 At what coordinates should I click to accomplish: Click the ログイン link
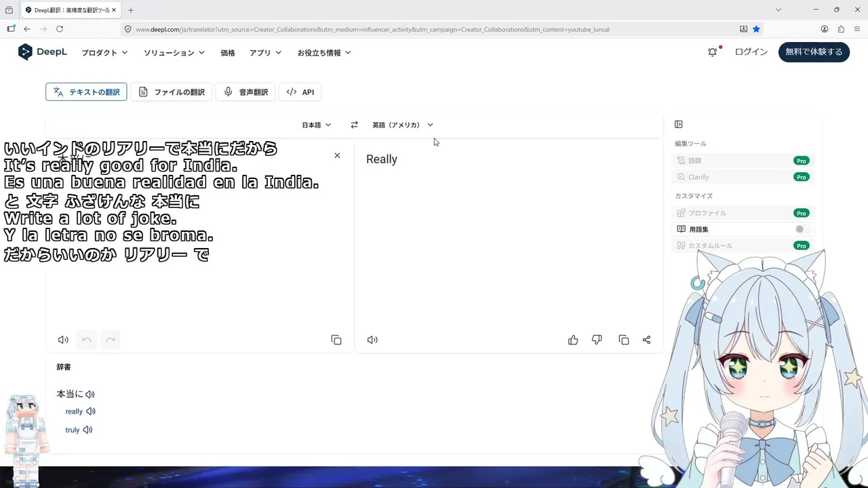[751, 52]
